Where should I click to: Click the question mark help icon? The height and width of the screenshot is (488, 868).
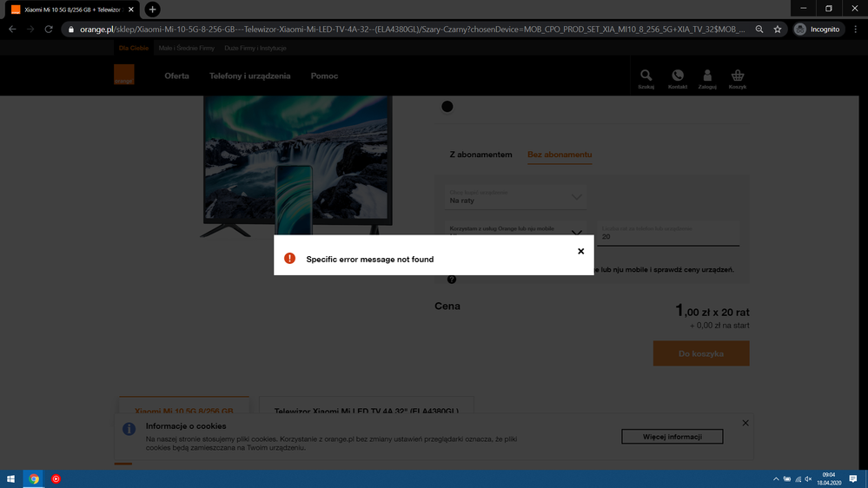point(452,280)
